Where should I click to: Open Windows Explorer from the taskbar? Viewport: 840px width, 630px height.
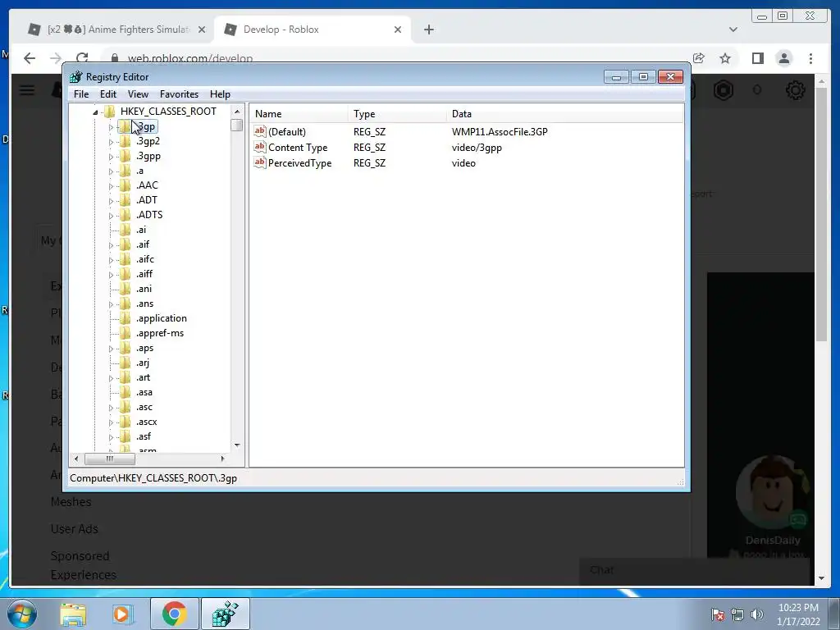[73, 614]
